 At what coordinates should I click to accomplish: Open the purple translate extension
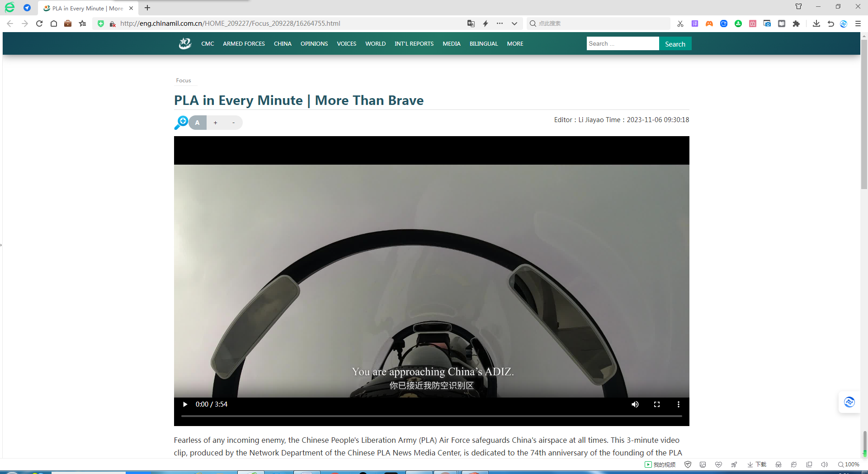coord(695,24)
